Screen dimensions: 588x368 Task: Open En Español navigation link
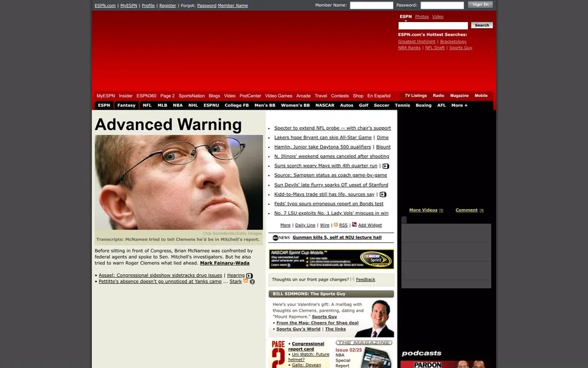[x=379, y=96]
